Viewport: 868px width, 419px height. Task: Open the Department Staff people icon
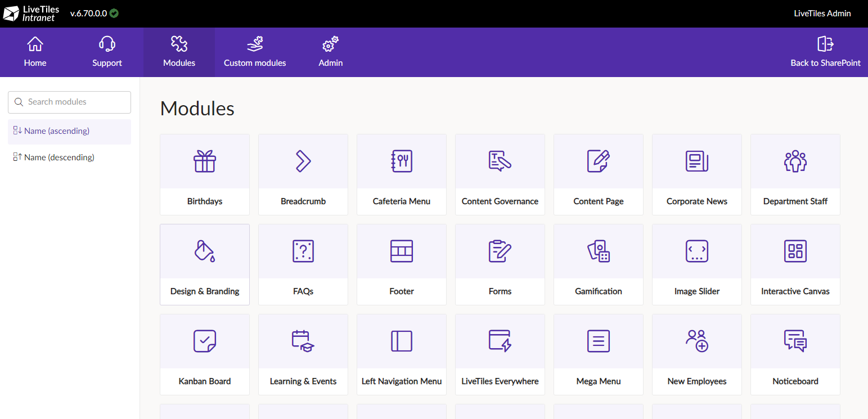[x=795, y=161]
